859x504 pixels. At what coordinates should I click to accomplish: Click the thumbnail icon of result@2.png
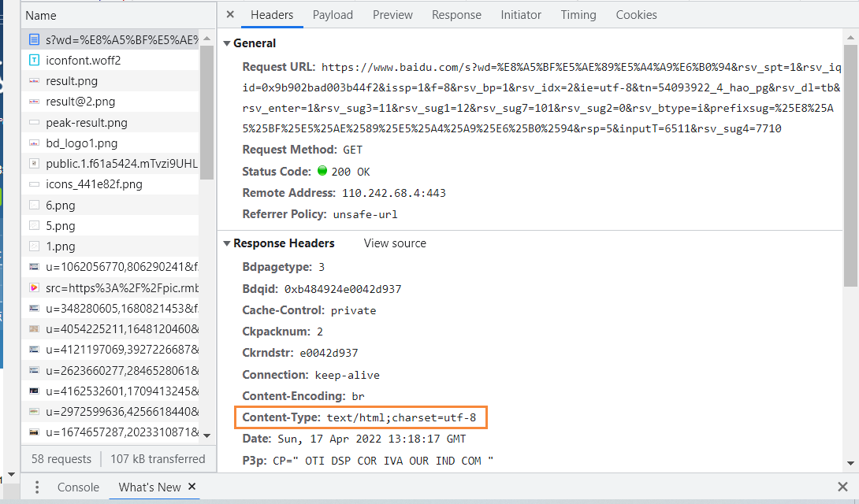[x=34, y=102]
